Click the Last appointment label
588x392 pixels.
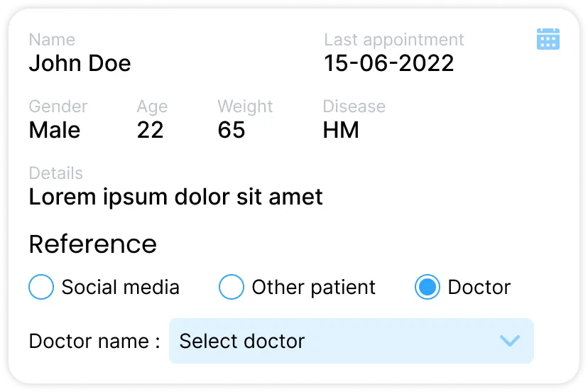394,40
